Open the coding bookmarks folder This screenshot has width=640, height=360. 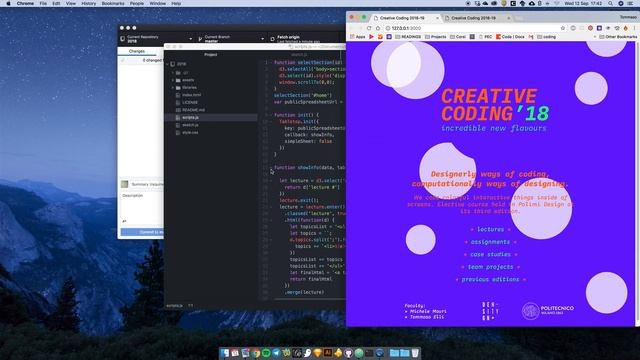point(547,37)
